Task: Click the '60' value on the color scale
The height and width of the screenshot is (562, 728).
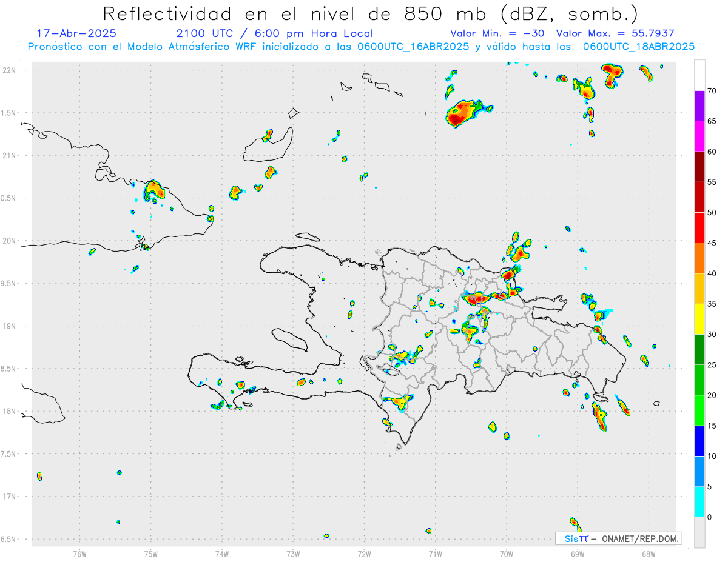Action: coord(712,152)
